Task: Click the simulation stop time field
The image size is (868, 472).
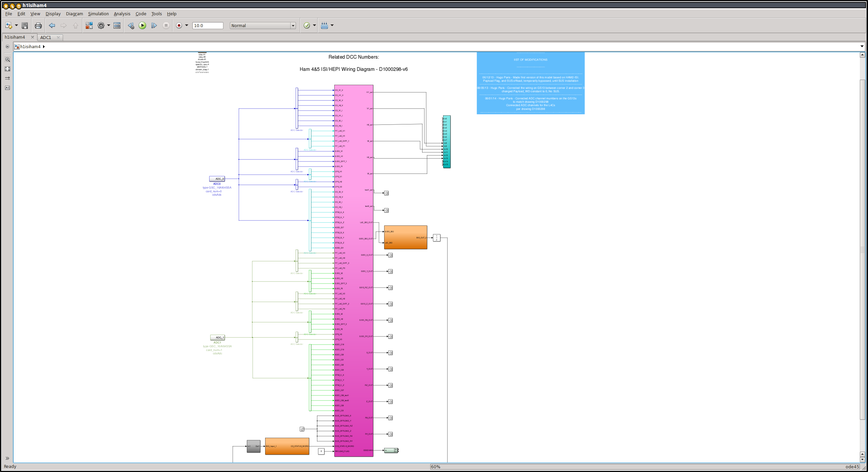Action: (x=208, y=25)
